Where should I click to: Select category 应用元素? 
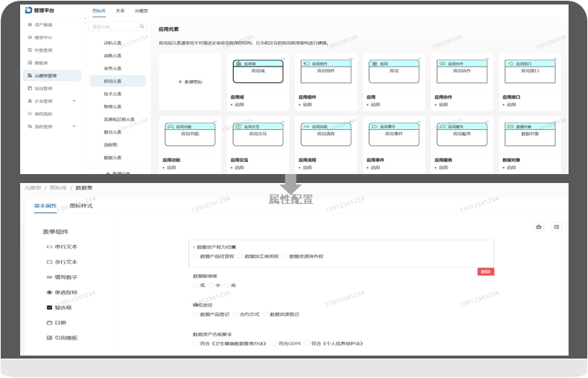point(118,81)
